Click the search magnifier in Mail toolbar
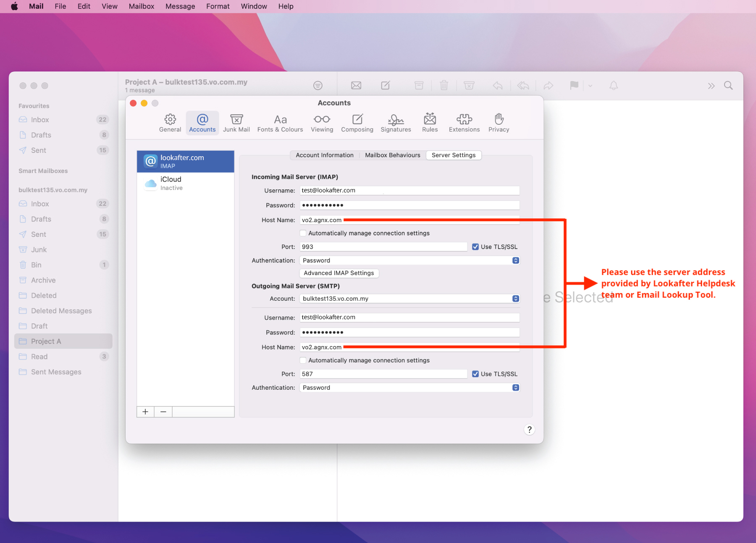756x543 pixels. 728,86
